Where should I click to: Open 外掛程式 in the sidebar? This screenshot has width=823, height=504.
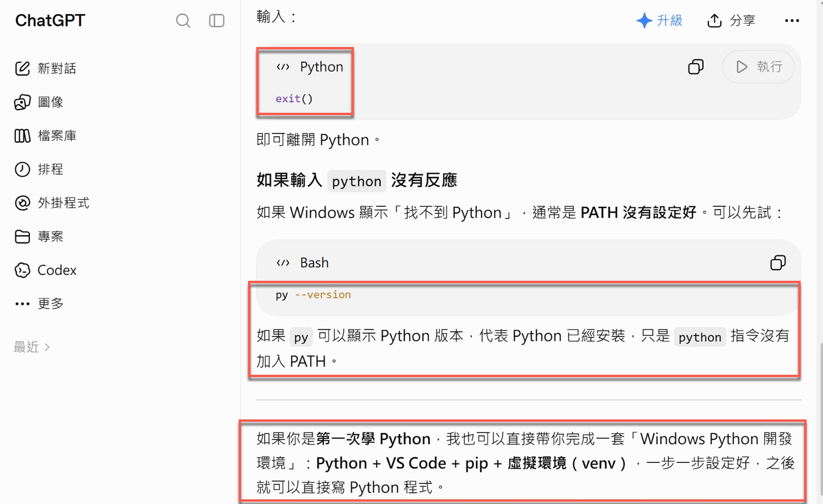[x=51, y=203]
